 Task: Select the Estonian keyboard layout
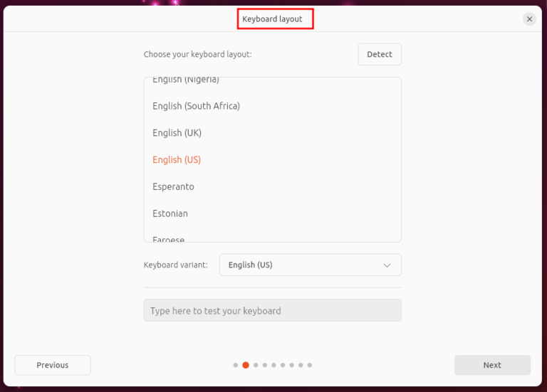(x=170, y=213)
